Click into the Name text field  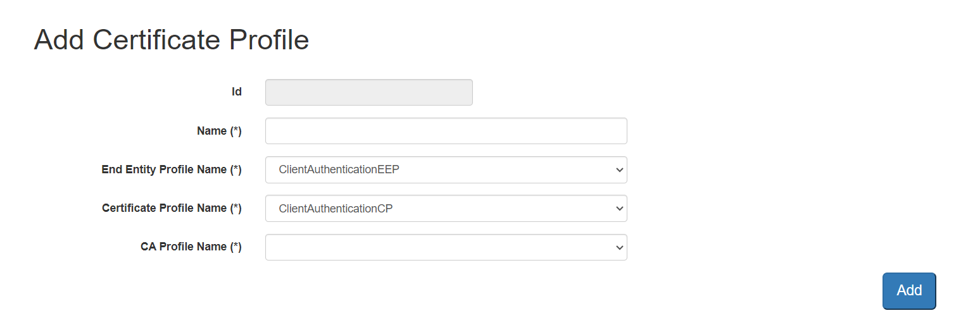[x=446, y=131]
